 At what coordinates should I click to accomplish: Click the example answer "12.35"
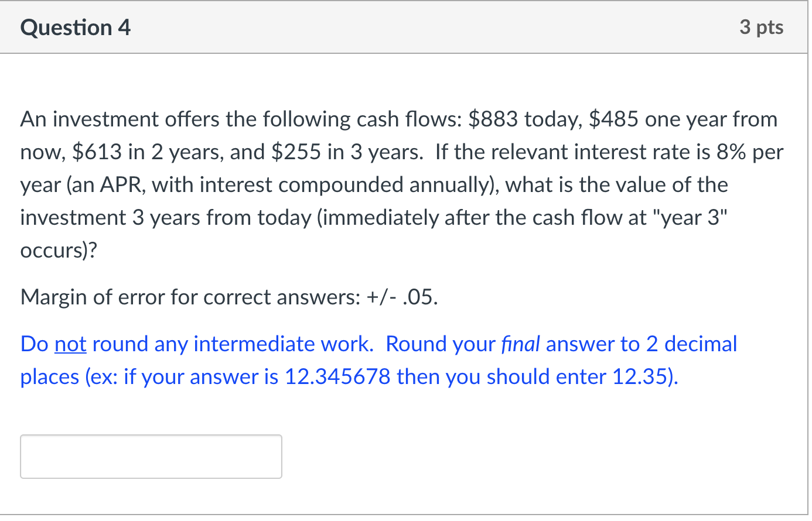641,377
